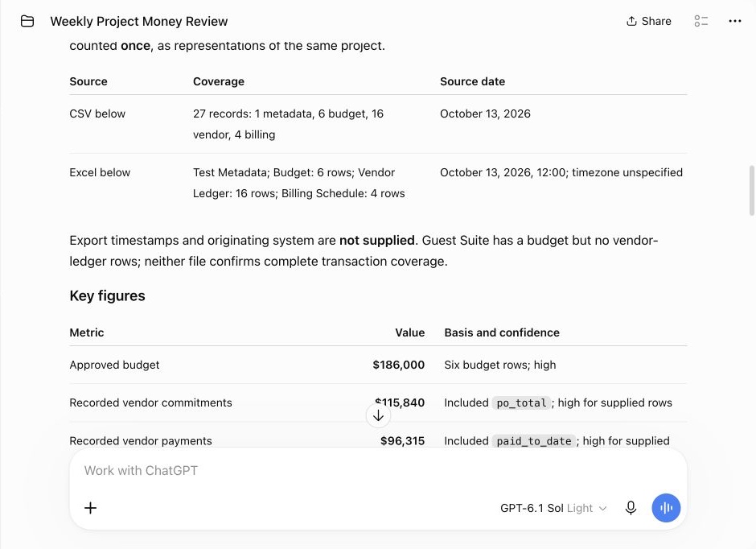Click the Share button
The width and height of the screenshot is (756, 549).
click(x=648, y=21)
